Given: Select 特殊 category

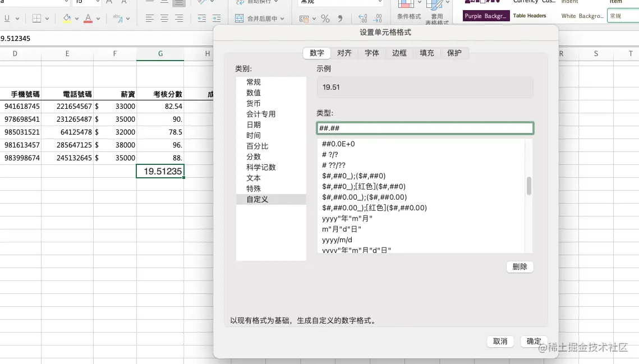Looking at the screenshot, I should pos(271,188).
